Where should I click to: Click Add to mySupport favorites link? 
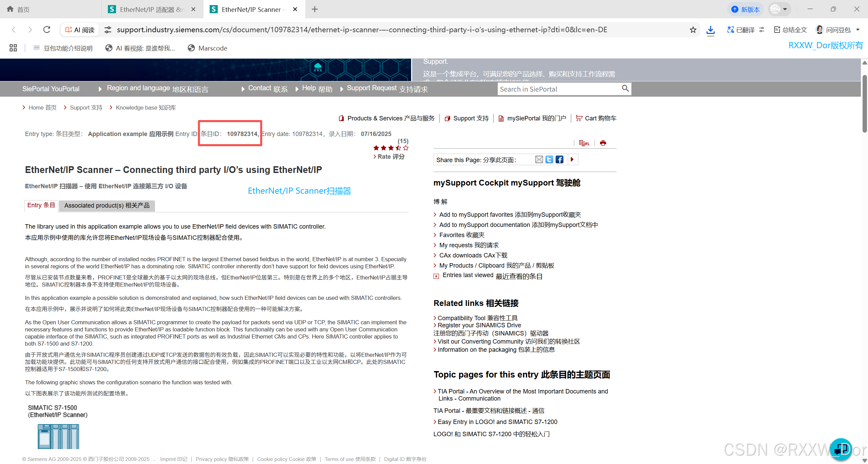click(x=510, y=215)
